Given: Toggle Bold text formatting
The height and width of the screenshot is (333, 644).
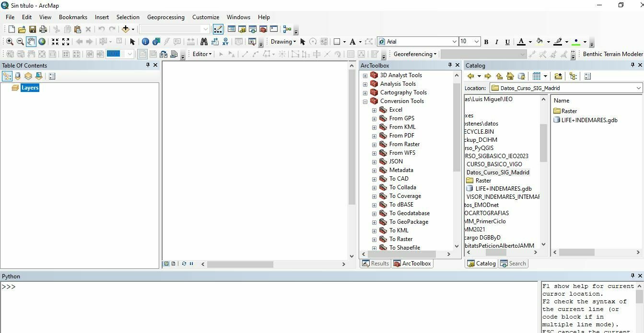Looking at the screenshot, I should (486, 42).
